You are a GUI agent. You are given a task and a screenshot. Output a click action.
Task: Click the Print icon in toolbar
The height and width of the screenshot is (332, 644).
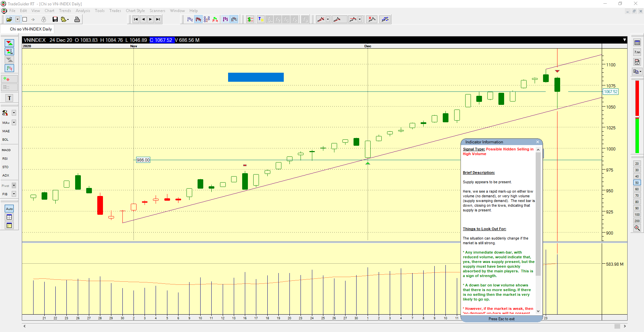click(x=77, y=19)
